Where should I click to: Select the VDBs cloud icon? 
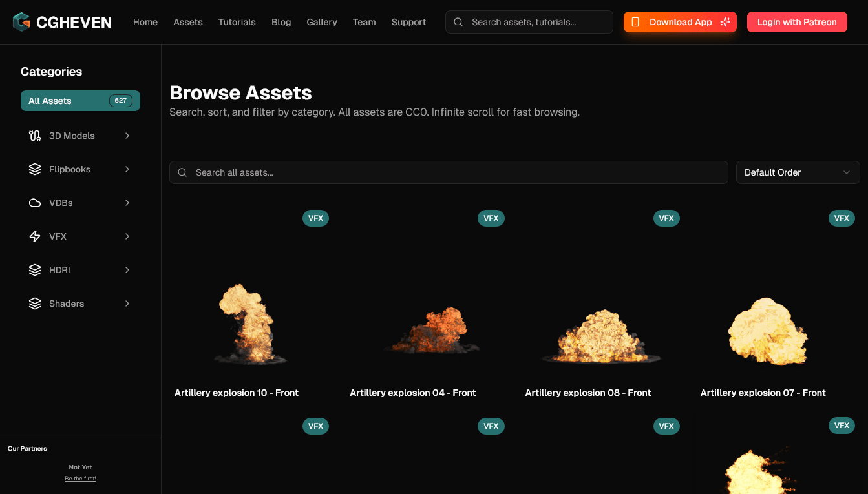34,203
